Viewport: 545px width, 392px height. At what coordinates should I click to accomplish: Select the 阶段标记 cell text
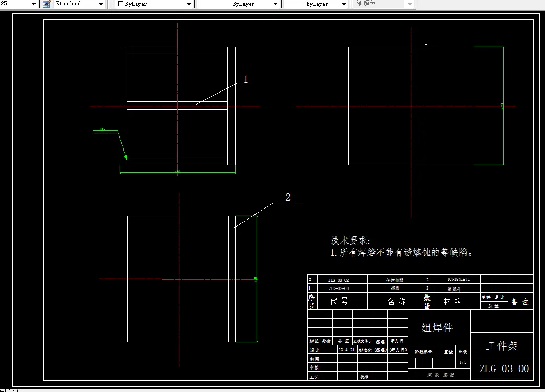pyautogui.click(x=423, y=352)
